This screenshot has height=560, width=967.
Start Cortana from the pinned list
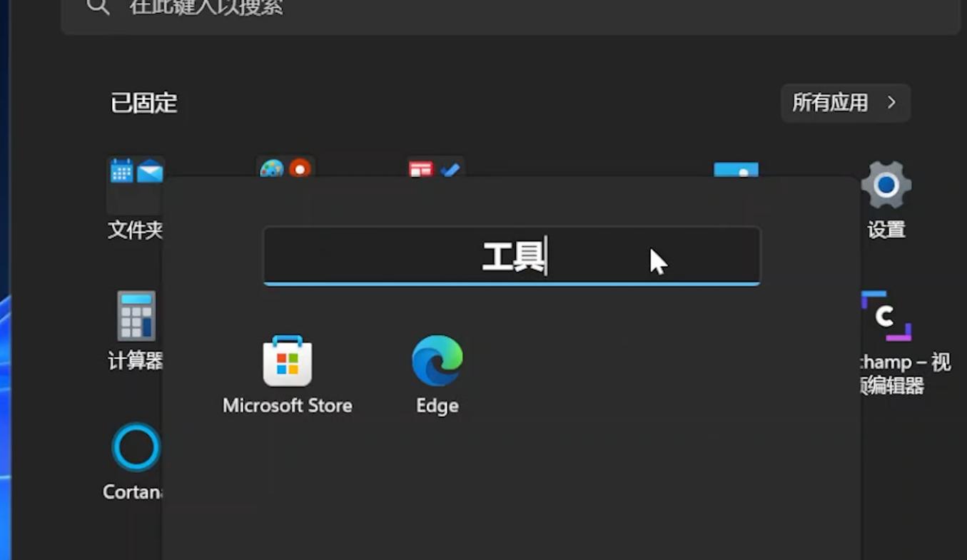click(134, 446)
